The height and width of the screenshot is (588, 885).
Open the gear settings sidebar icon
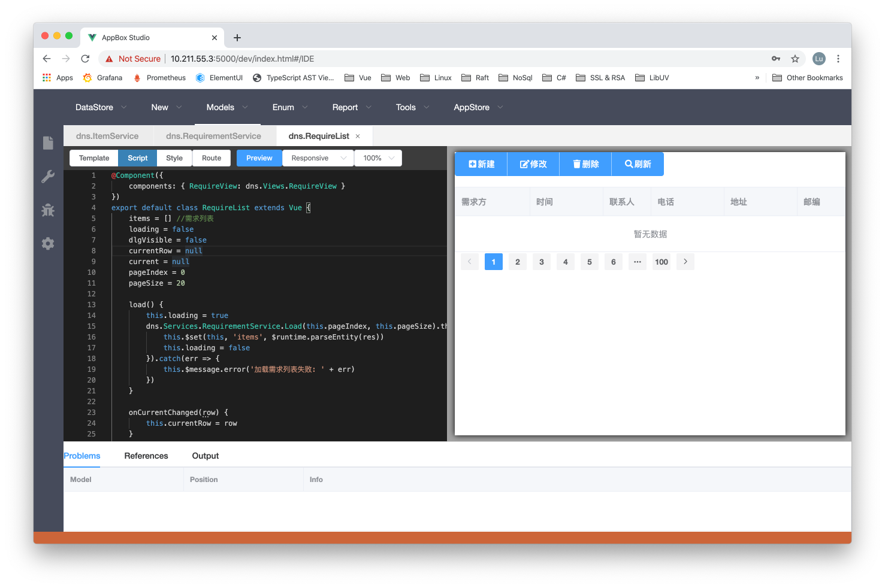[48, 244]
